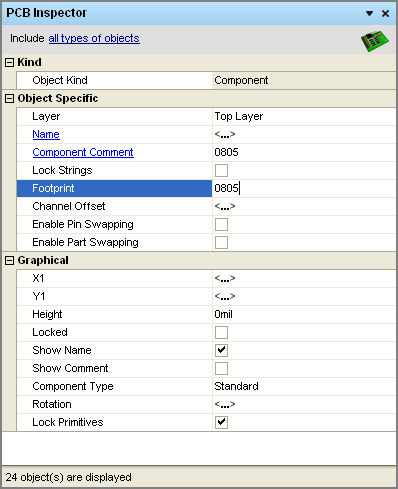Click the Component Comment value 0805
The width and height of the screenshot is (398, 489).
coord(304,152)
